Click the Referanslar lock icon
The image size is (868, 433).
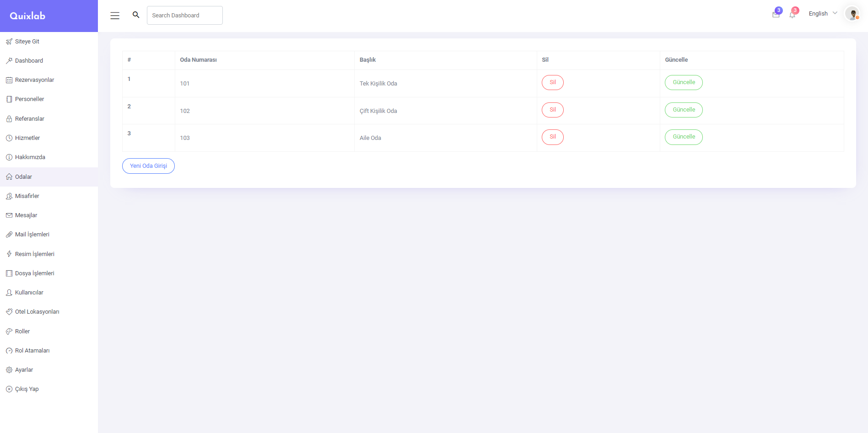[x=9, y=119]
